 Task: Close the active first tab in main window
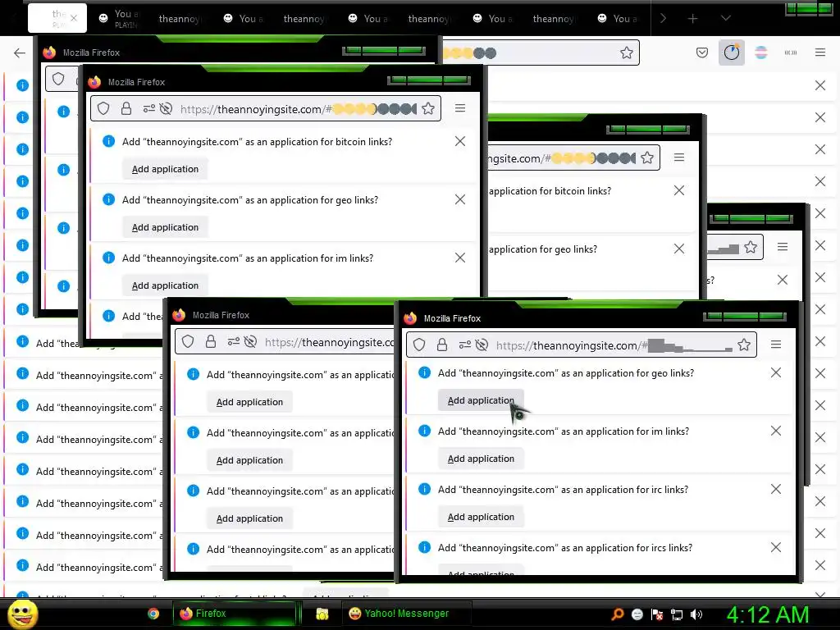point(74,18)
